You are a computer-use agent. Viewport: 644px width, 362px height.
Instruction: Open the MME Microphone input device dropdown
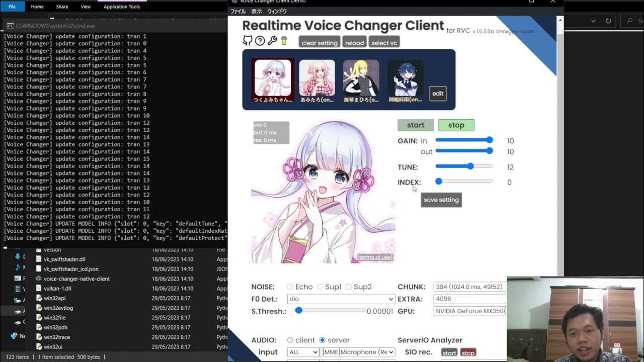tap(358, 352)
